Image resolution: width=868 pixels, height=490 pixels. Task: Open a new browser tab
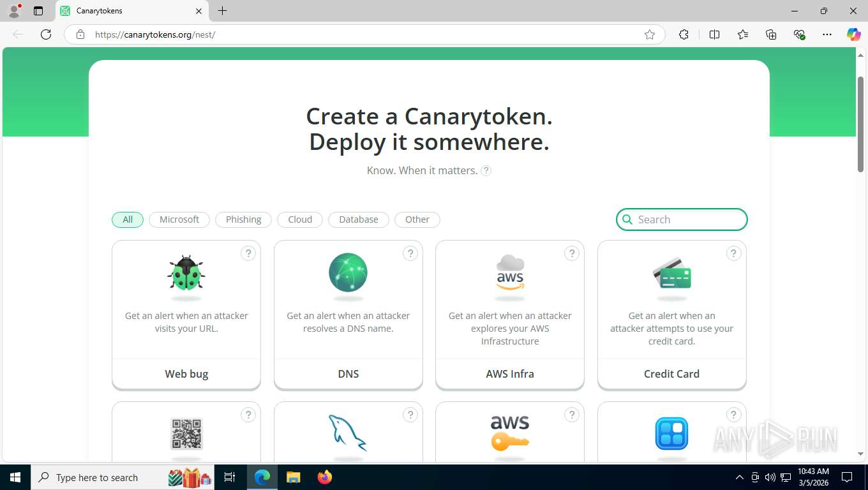pyautogui.click(x=222, y=11)
